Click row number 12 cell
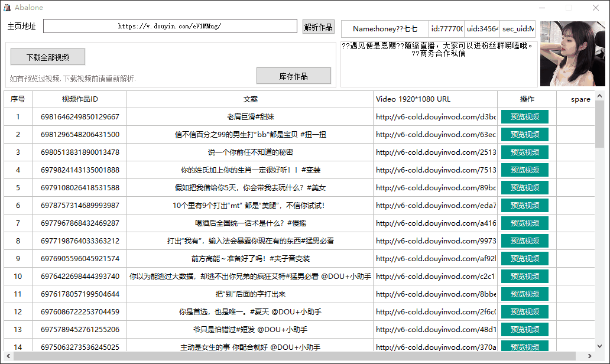 pyautogui.click(x=18, y=312)
